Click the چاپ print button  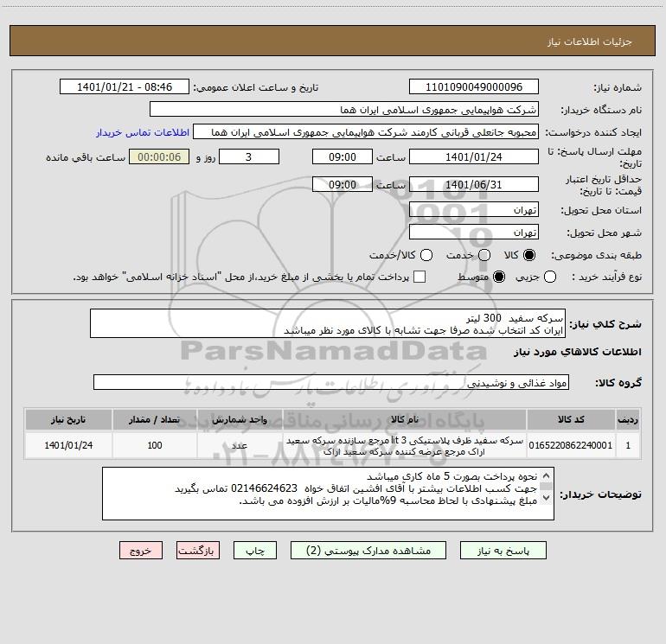[x=255, y=550]
